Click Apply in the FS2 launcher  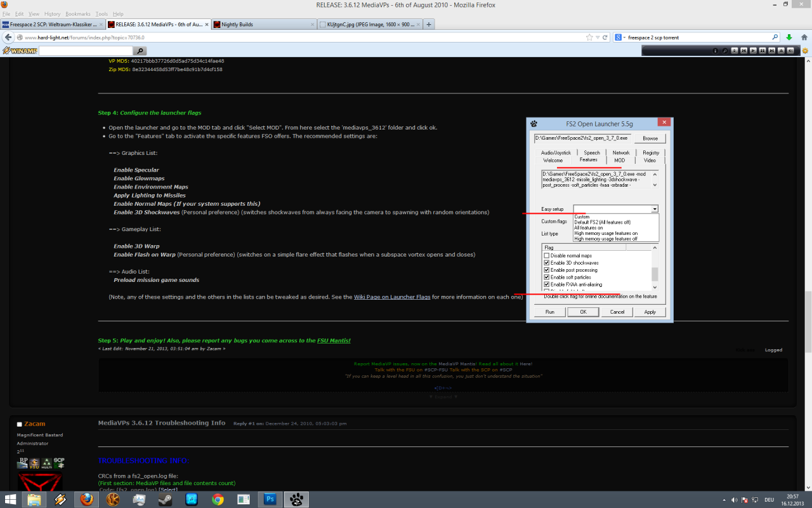point(650,312)
